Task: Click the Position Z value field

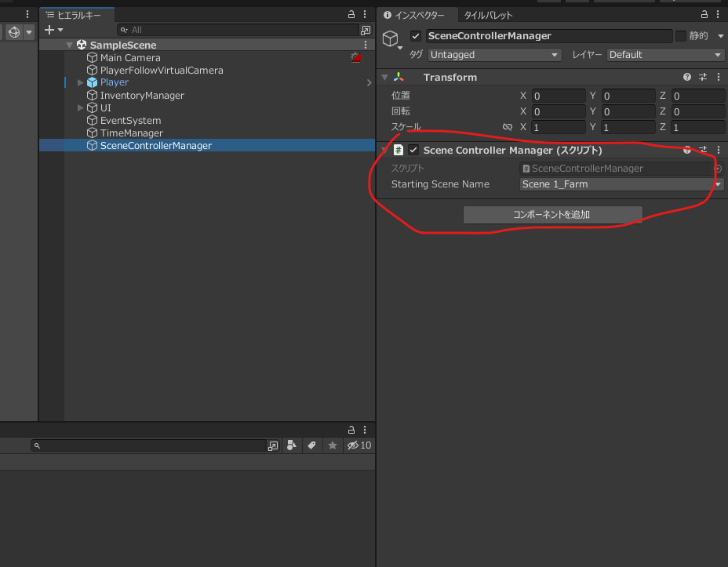Action: (x=698, y=96)
